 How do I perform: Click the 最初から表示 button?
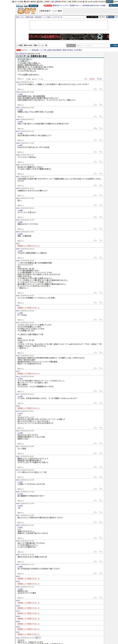coord(28,46)
